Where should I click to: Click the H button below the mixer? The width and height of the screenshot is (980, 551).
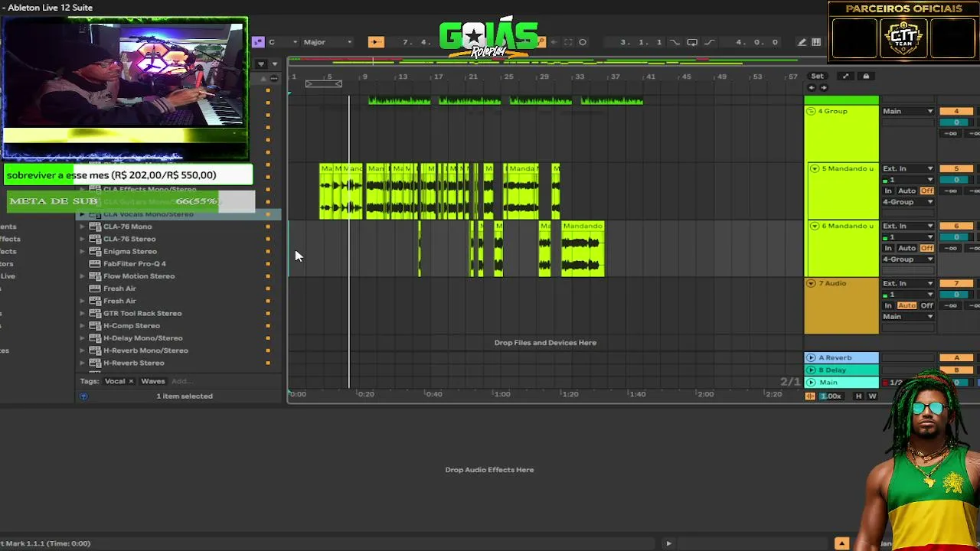pyautogui.click(x=858, y=396)
